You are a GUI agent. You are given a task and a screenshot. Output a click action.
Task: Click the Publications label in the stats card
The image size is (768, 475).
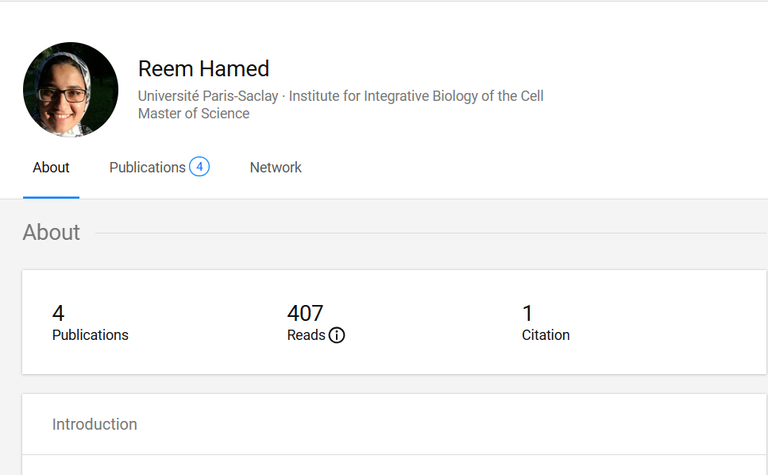point(90,335)
